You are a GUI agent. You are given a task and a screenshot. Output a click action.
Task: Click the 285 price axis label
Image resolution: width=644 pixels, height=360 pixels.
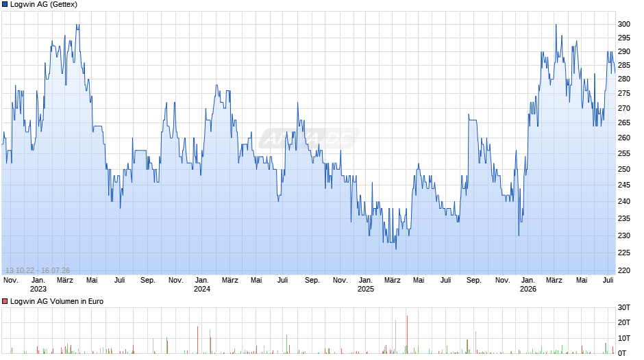(624, 65)
